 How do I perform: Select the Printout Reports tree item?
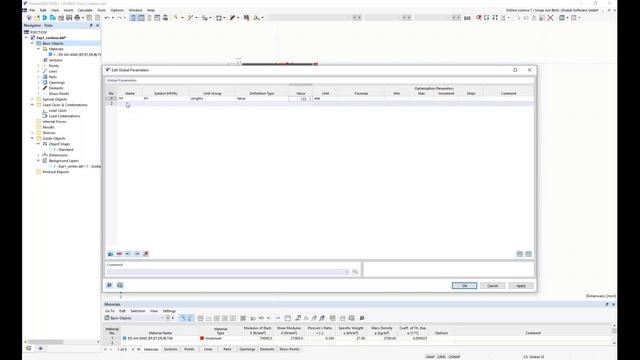[x=56, y=172]
